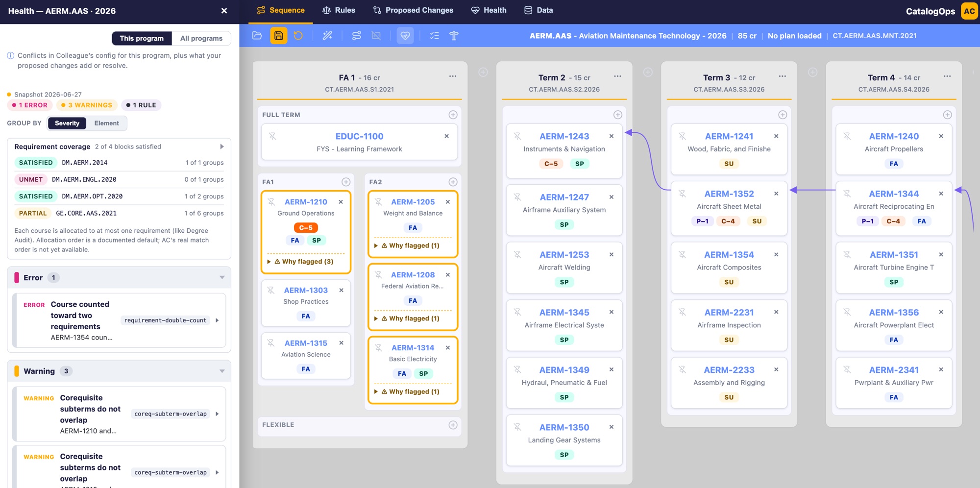
Task: Add a course to the FLEXIBLE section
Action: coord(453,425)
